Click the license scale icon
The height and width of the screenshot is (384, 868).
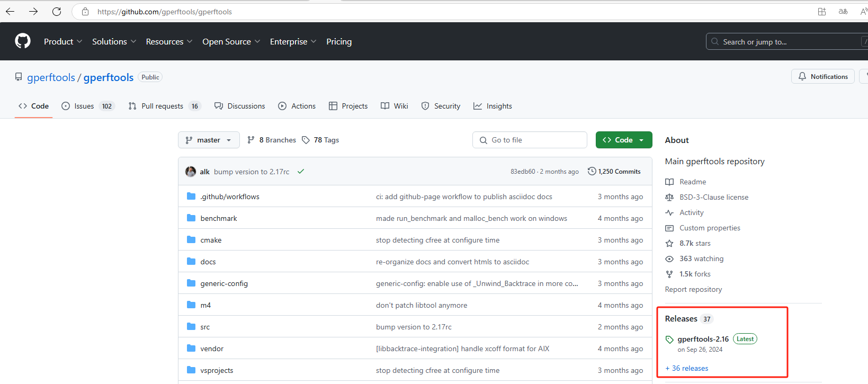coord(669,197)
